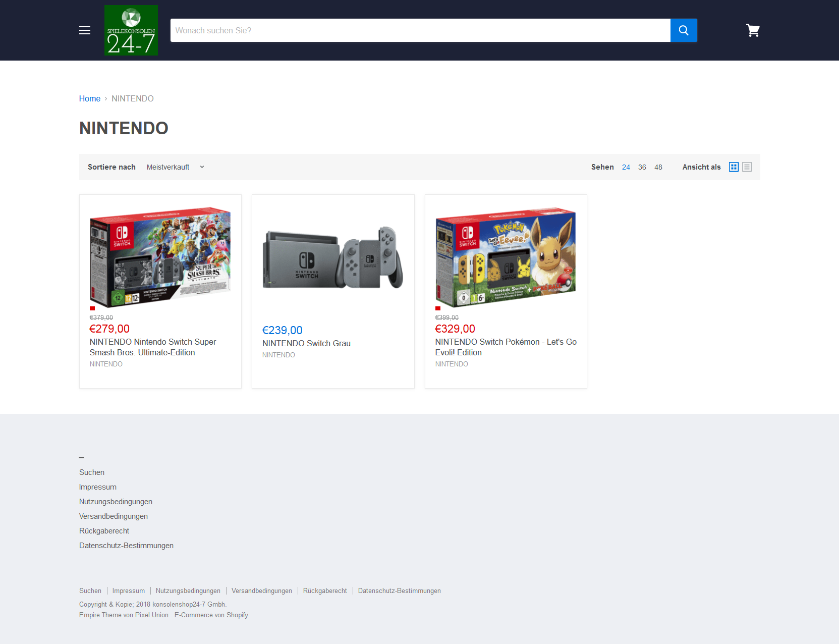Viewport: 839px width, 644px height.
Task: Click 'Versandbedingungen' in bottom inline links
Action: (262, 591)
